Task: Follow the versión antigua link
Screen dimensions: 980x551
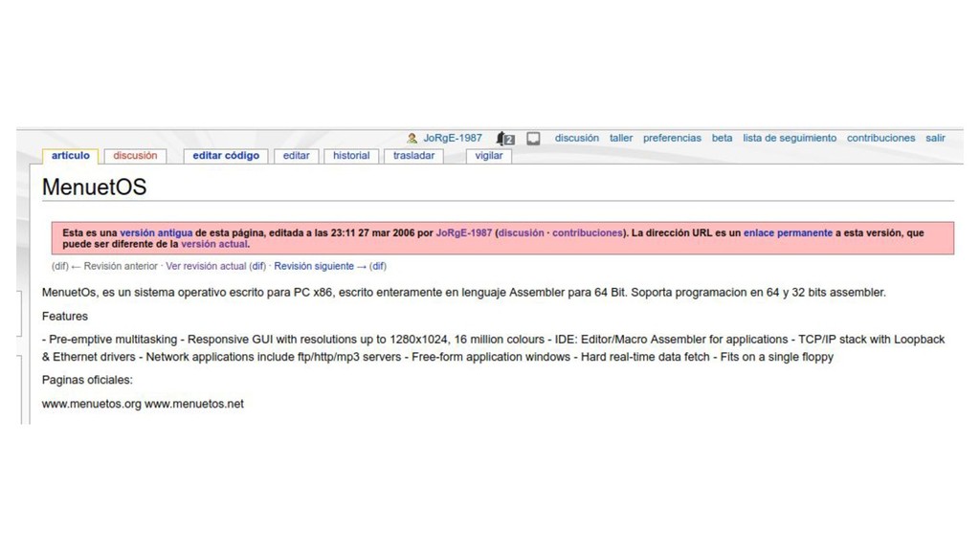Action: [156, 233]
